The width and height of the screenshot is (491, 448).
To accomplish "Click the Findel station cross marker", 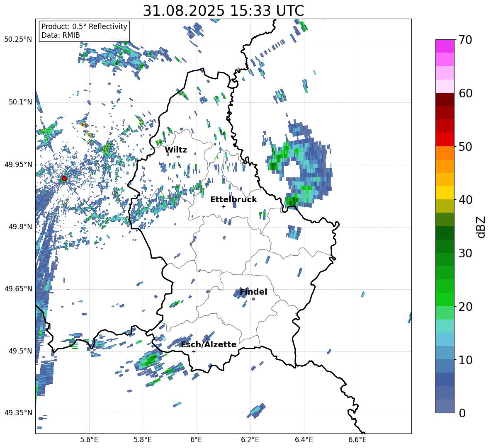I will pyautogui.click(x=253, y=299).
